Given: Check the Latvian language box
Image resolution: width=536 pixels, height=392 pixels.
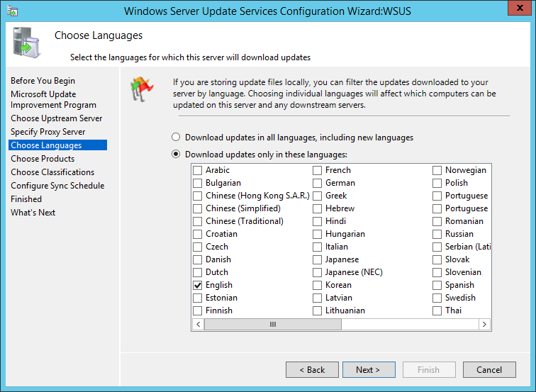Looking at the screenshot, I should click(x=317, y=298).
